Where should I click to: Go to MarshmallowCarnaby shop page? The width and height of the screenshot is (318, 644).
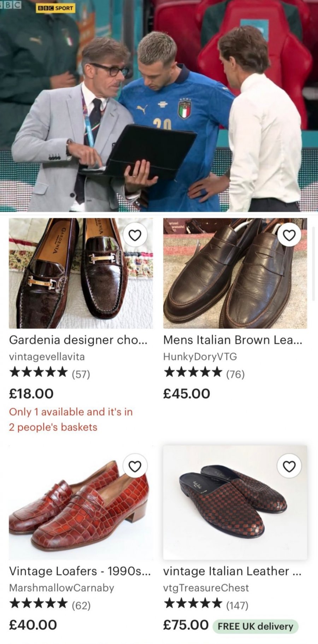click(x=61, y=588)
